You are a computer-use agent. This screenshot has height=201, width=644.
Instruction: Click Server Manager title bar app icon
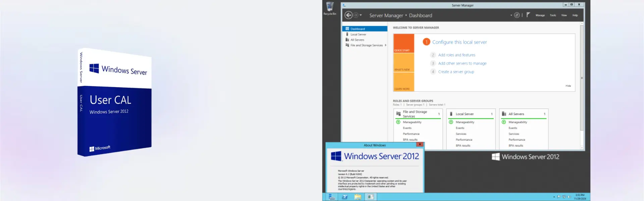(x=344, y=5)
